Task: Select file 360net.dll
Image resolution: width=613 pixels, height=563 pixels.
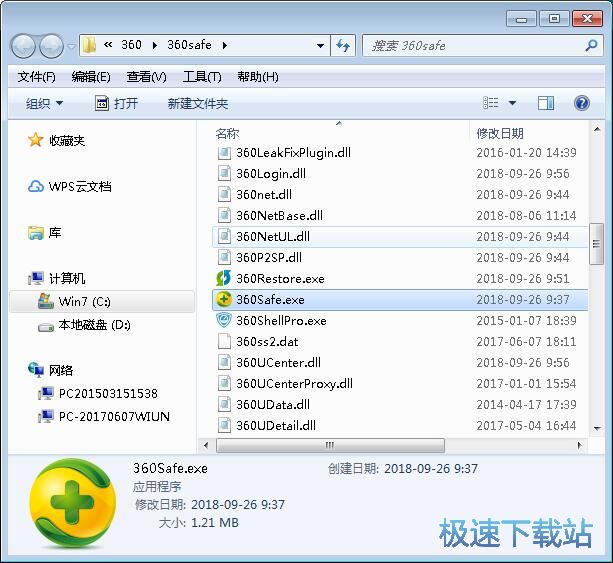Action: click(x=264, y=195)
